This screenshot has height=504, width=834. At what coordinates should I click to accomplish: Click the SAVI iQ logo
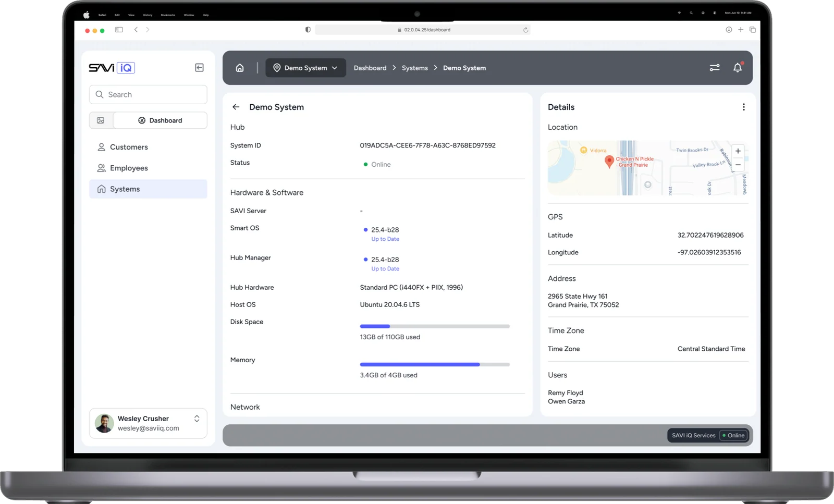[112, 68]
